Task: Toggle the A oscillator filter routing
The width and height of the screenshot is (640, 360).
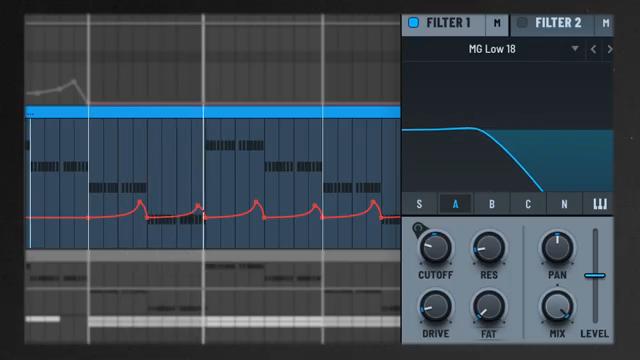Action: tap(455, 204)
